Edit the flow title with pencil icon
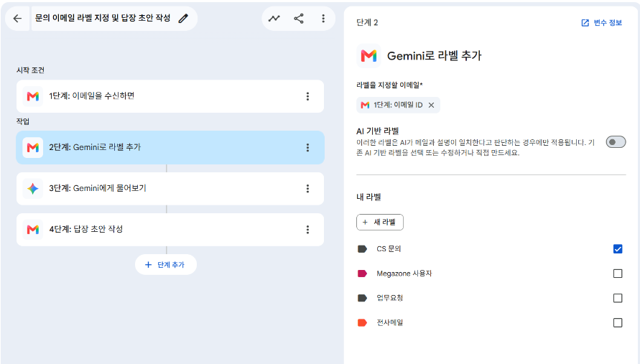This screenshot has height=364, width=640. tap(183, 19)
